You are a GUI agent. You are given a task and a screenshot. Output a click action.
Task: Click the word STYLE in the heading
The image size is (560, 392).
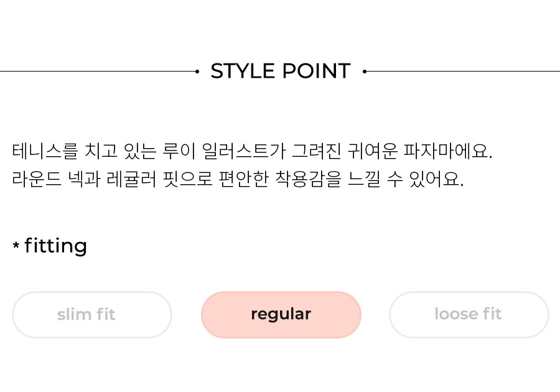[243, 71]
